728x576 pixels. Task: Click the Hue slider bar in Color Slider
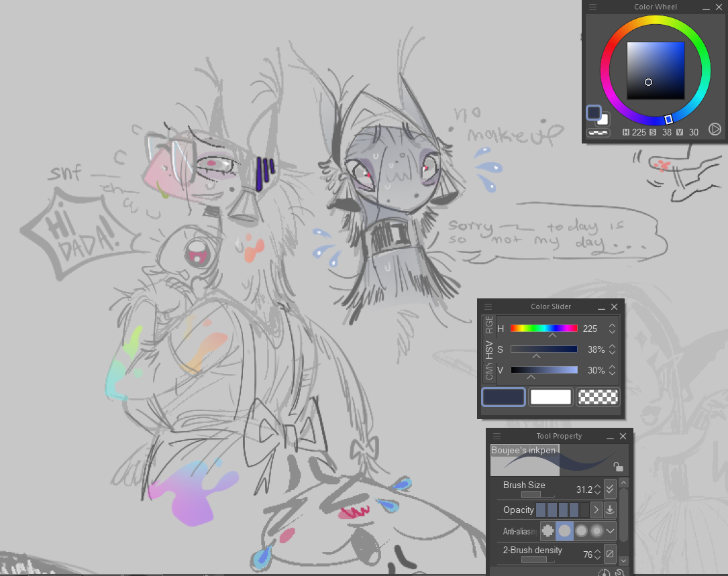point(543,329)
